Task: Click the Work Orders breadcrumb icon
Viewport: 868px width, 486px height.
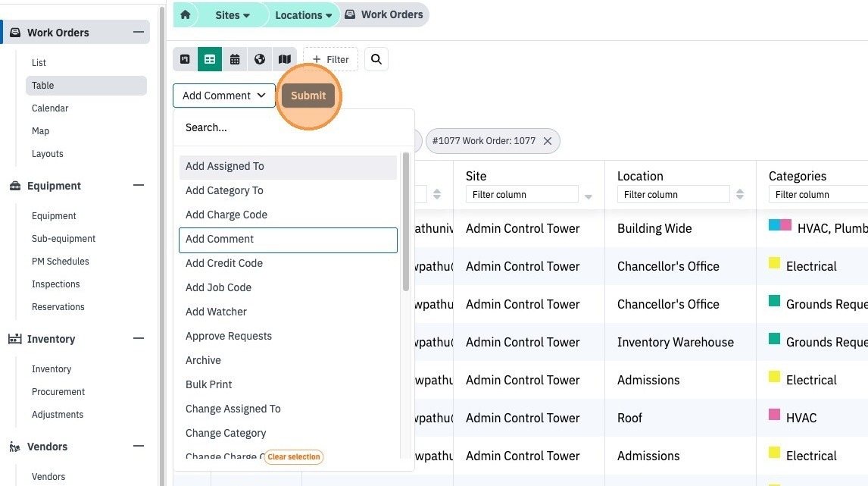Action: click(x=350, y=14)
